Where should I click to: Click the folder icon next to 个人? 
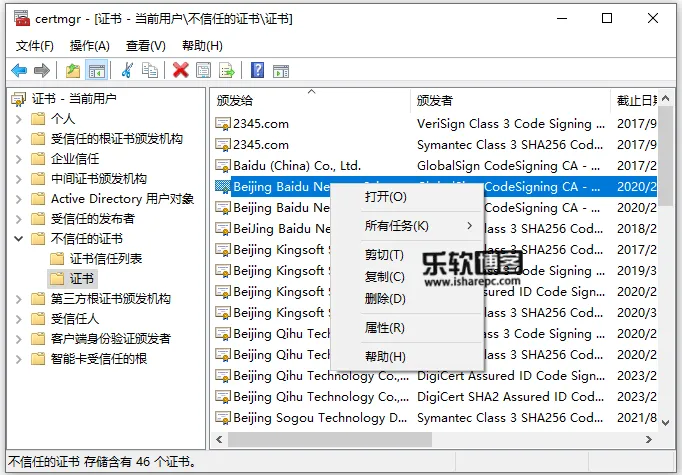[38, 119]
